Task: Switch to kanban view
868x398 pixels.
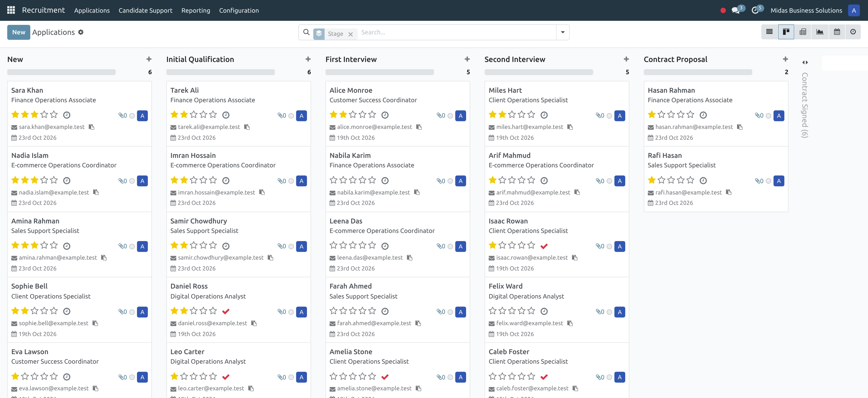Action: 786,32
